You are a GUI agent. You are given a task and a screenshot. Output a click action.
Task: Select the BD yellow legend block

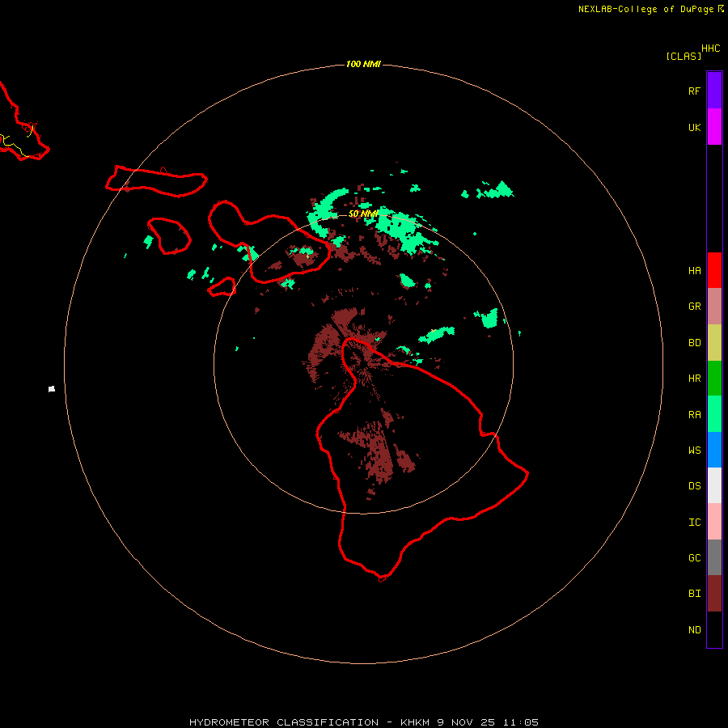(714, 343)
